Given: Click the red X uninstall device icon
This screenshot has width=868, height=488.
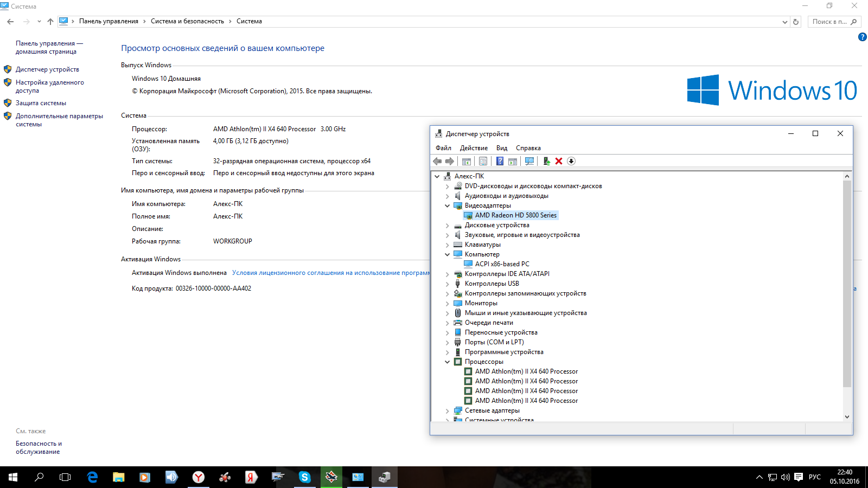Looking at the screenshot, I should click(559, 161).
